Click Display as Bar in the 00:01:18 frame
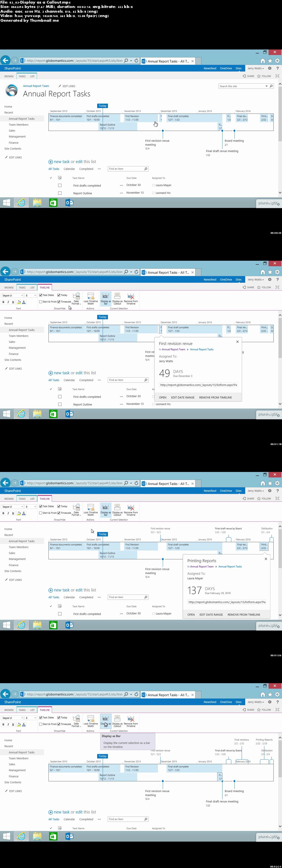 [105, 298]
